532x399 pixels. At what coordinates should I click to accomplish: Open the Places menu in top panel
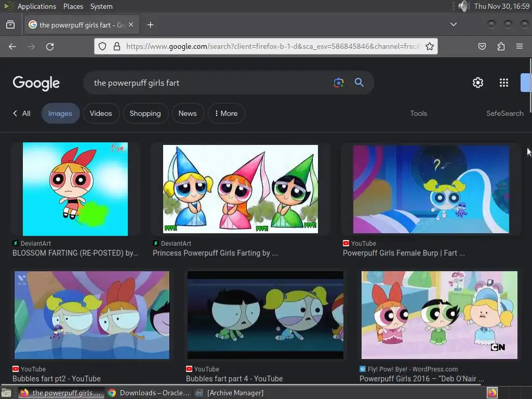click(x=73, y=6)
